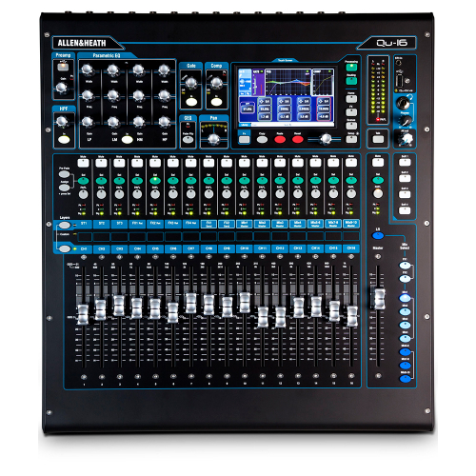Image resolution: width=476 pixels, height=476 pixels.
Task: Select the green Processing key
Action: point(351,68)
